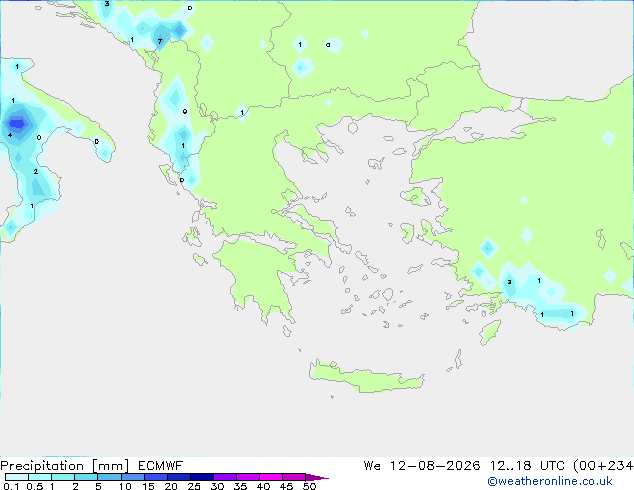The width and height of the screenshot is (634, 490).
Task: Click the dark blue rain core over Italy
Action: click(17, 123)
